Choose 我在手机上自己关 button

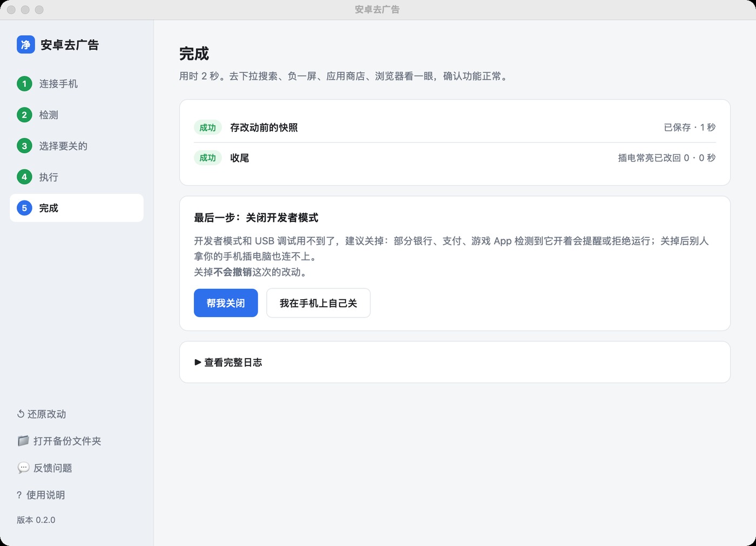(x=318, y=303)
